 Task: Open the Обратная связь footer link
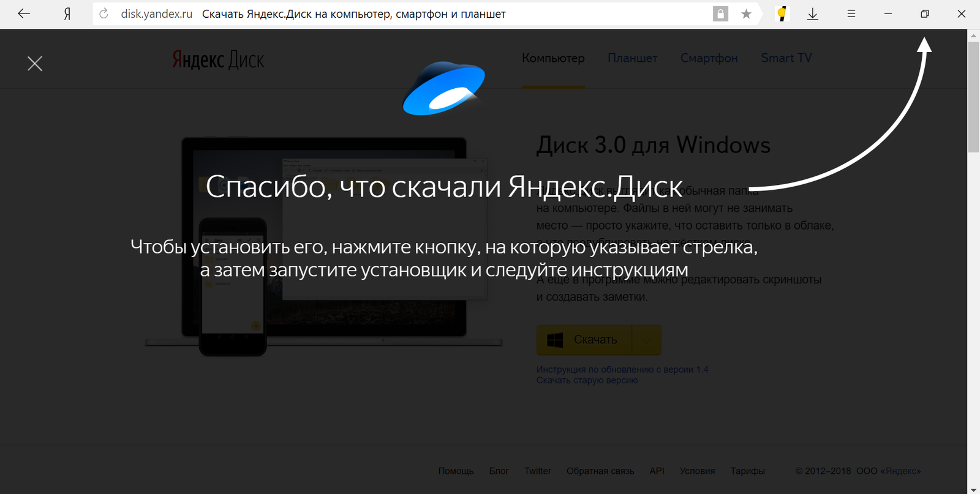600,471
